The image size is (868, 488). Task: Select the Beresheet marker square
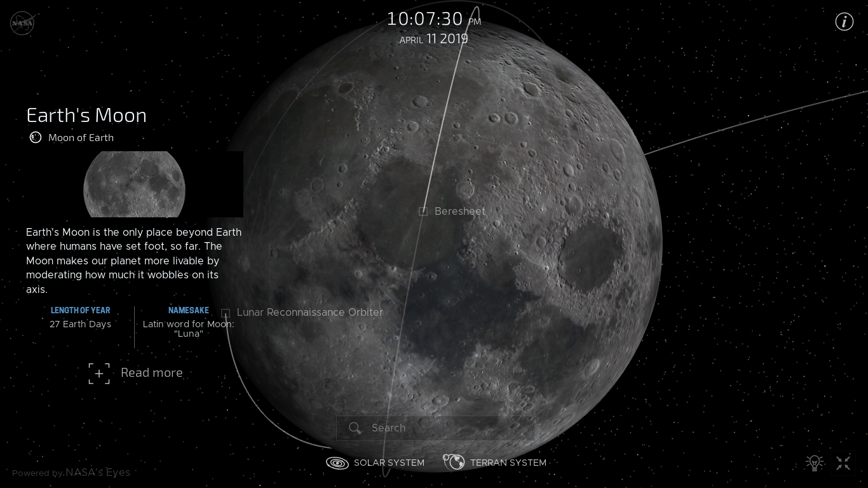pyautogui.click(x=423, y=212)
